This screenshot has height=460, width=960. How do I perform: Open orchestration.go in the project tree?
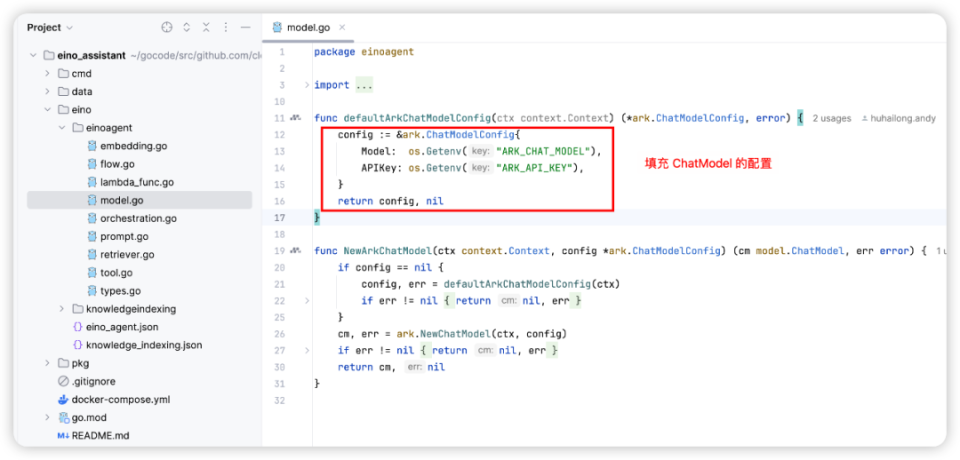[x=138, y=218]
